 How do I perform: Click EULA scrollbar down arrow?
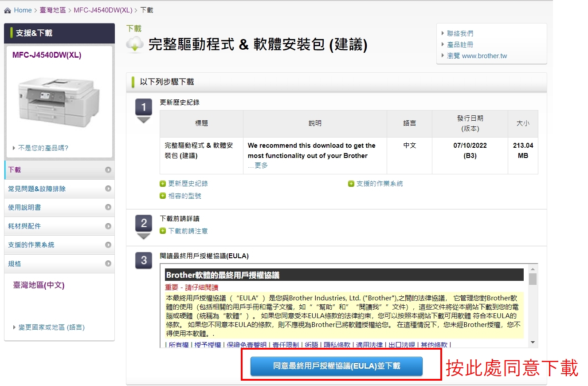533,343
